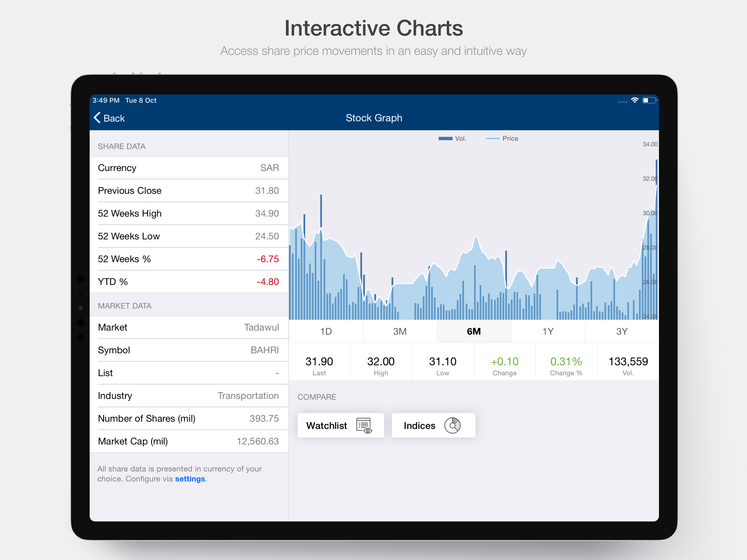Select the 52 Weeks % row
The width and height of the screenshot is (747, 560).
[x=189, y=259]
